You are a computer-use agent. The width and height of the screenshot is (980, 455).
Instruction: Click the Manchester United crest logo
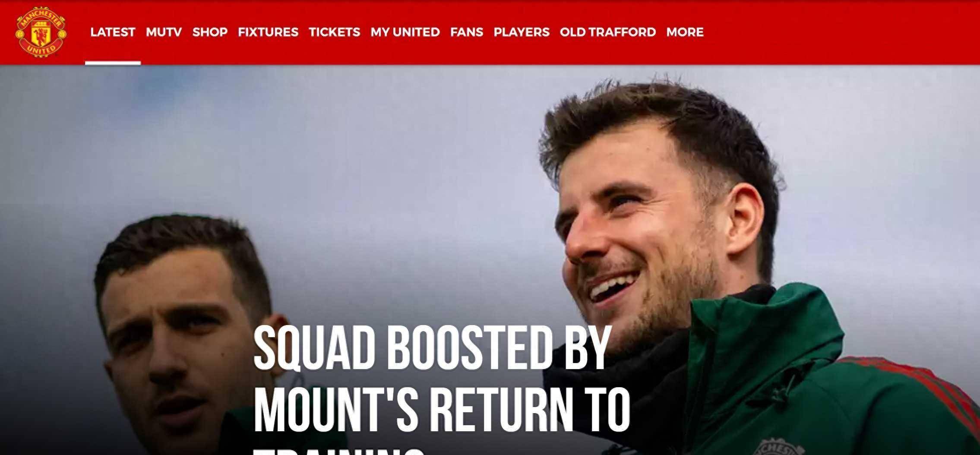41,32
